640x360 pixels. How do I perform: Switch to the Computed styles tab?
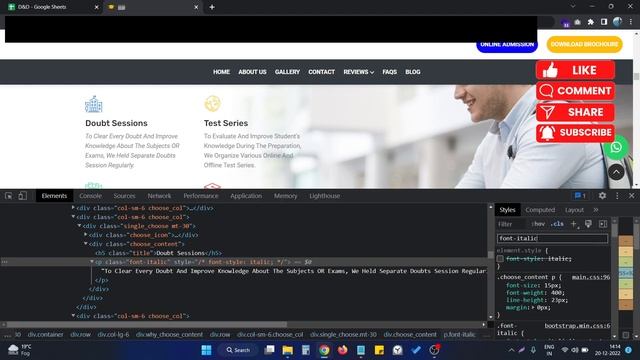pyautogui.click(x=540, y=210)
